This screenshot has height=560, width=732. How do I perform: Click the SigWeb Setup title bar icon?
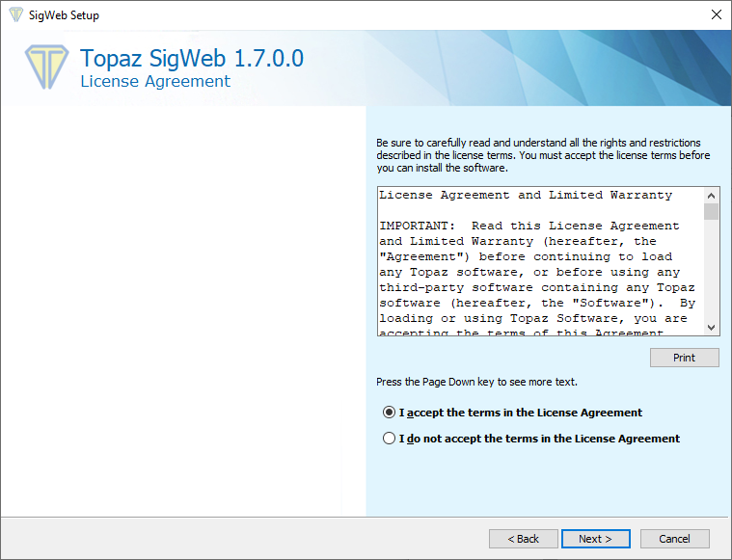coord(14,15)
